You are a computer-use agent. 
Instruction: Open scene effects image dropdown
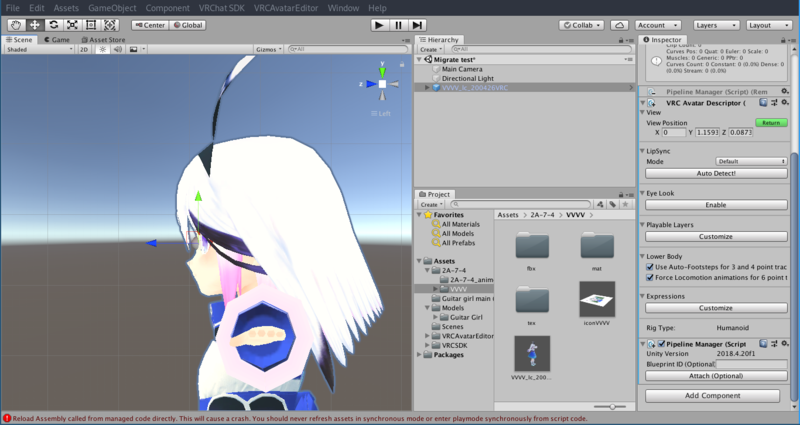tap(137, 49)
